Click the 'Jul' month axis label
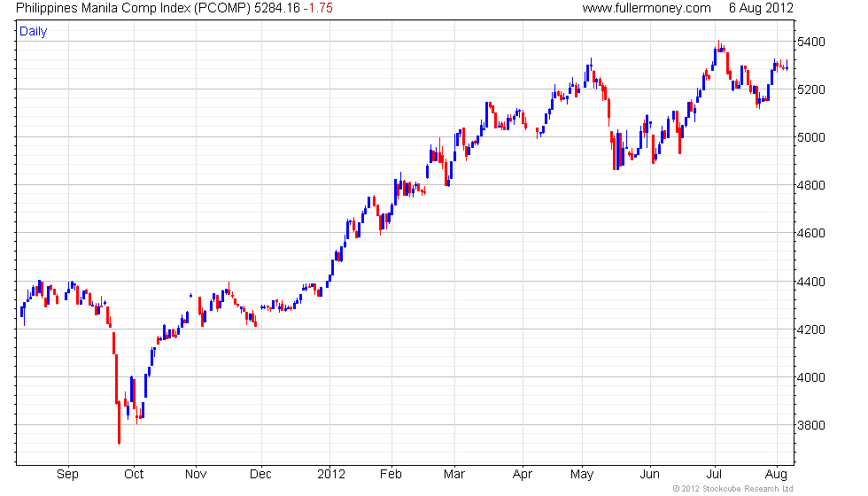This screenshot has width=868, height=496. [714, 475]
